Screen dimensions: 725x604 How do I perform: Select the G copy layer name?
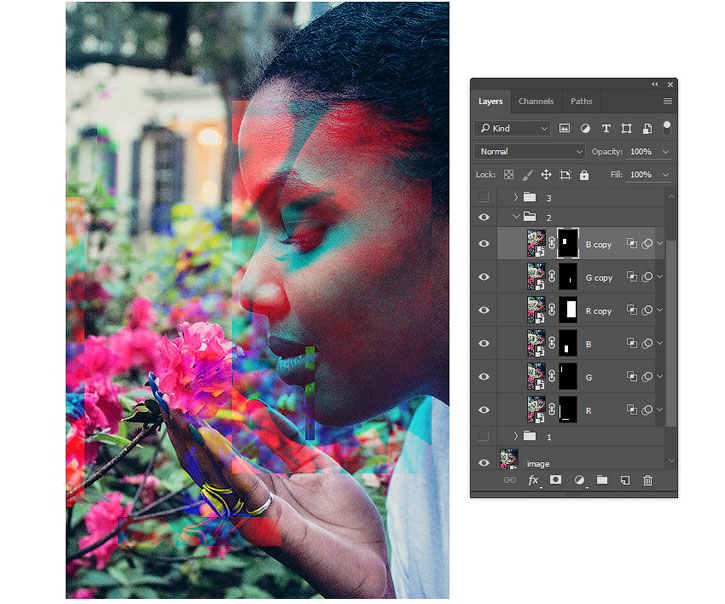tap(599, 277)
